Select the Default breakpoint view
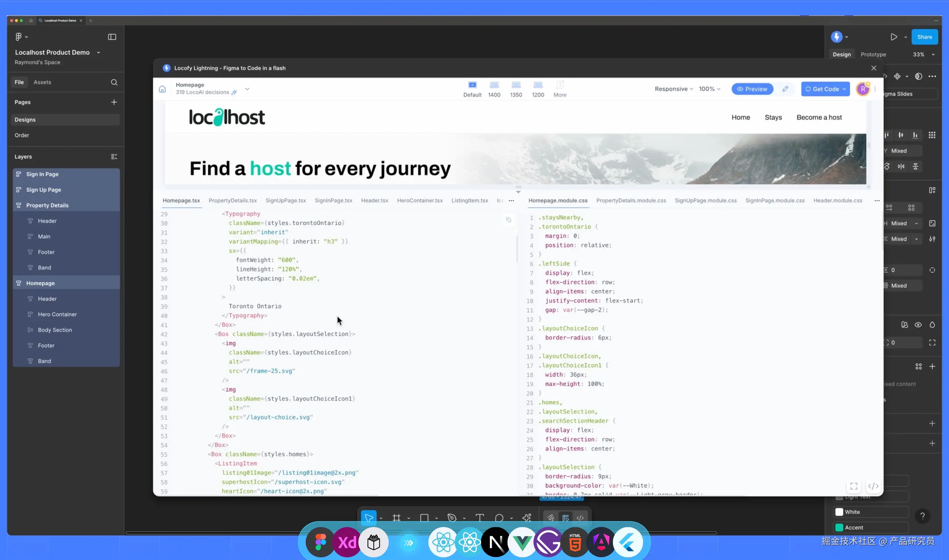The height and width of the screenshot is (560, 949). click(x=472, y=89)
